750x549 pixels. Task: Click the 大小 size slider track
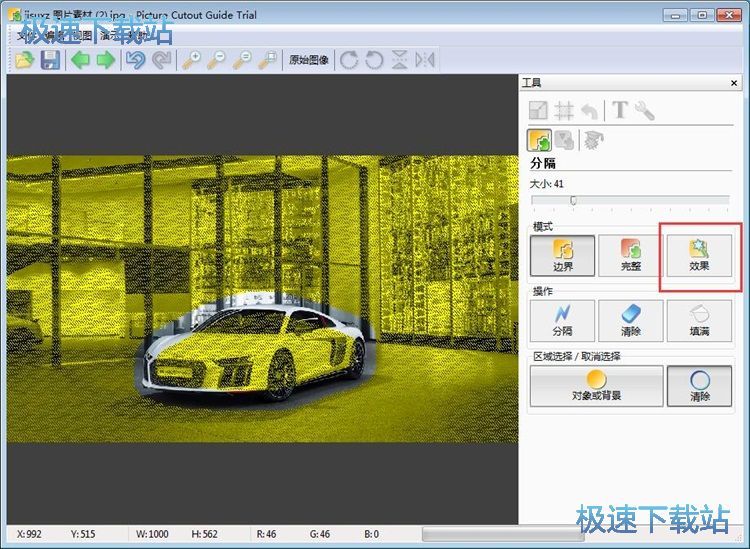tap(630, 200)
